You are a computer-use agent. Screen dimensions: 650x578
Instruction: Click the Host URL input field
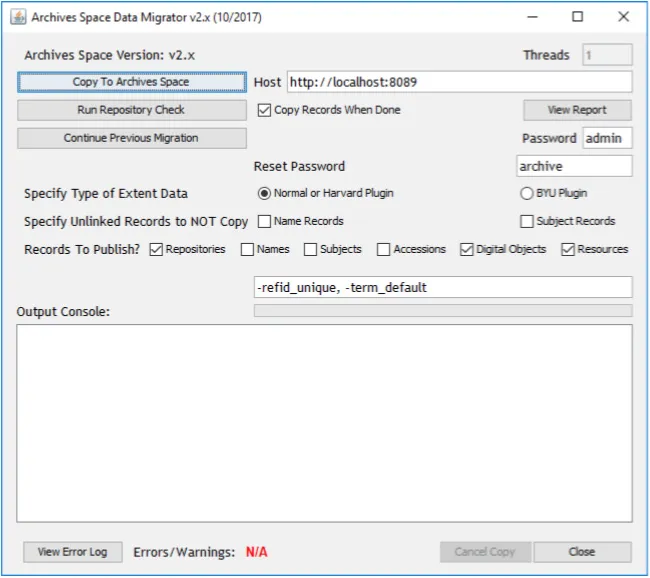[x=459, y=82]
